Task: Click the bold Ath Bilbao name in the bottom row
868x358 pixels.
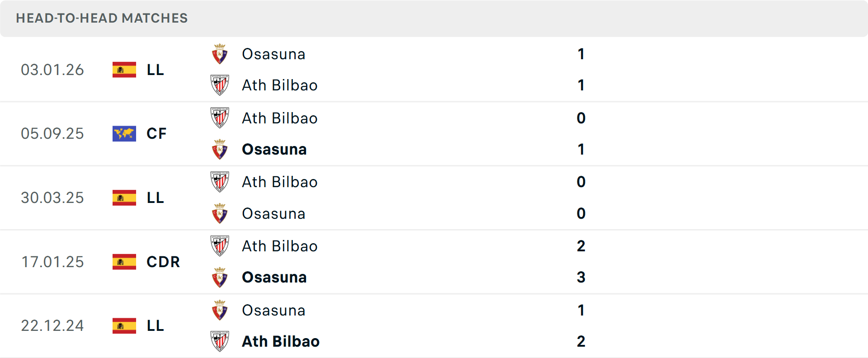Action: 280,341
